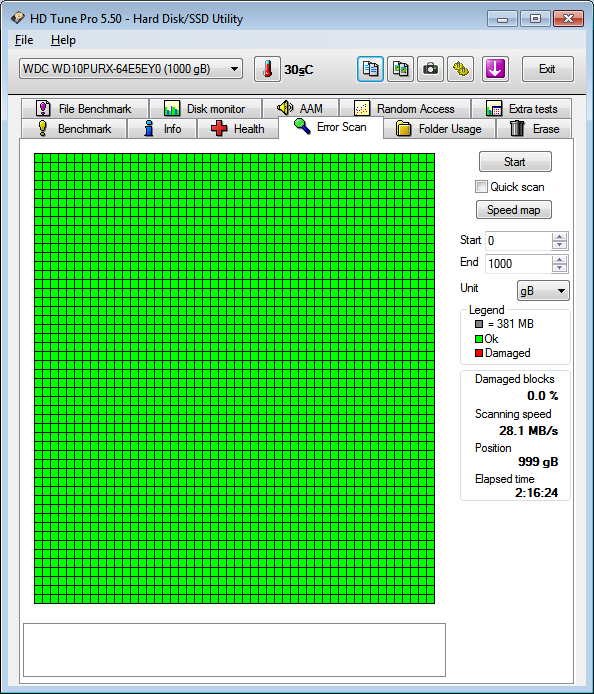Select the Error Scan tab
The height and width of the screenshot is (694, 594).
pos(331,127)
